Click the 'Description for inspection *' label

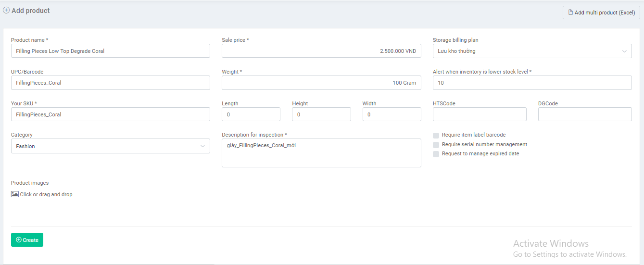pos(254,135)
